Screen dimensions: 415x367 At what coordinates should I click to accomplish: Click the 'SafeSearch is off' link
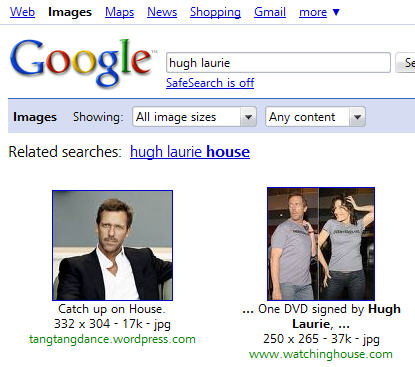click(x=210, y=83)
